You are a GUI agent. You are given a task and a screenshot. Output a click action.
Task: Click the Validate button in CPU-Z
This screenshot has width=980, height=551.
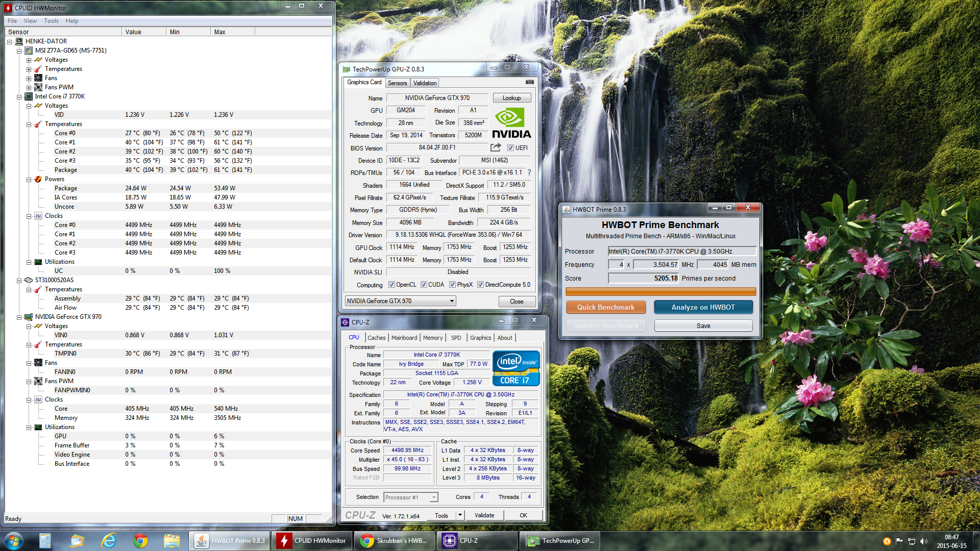coord(484,515)
